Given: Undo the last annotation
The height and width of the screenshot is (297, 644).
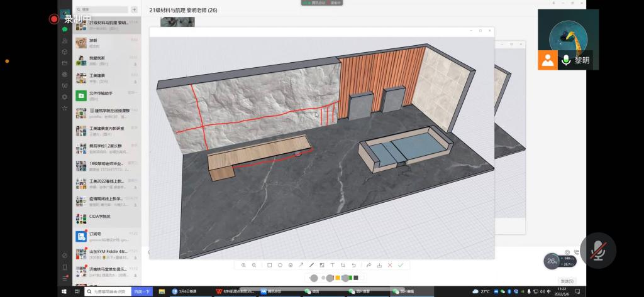Looking at the screenshot, I should 353,266.
